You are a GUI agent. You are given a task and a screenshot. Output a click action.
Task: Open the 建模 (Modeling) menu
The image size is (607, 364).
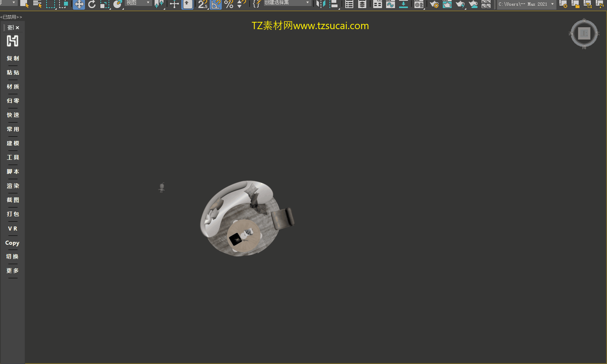point(13,143)
